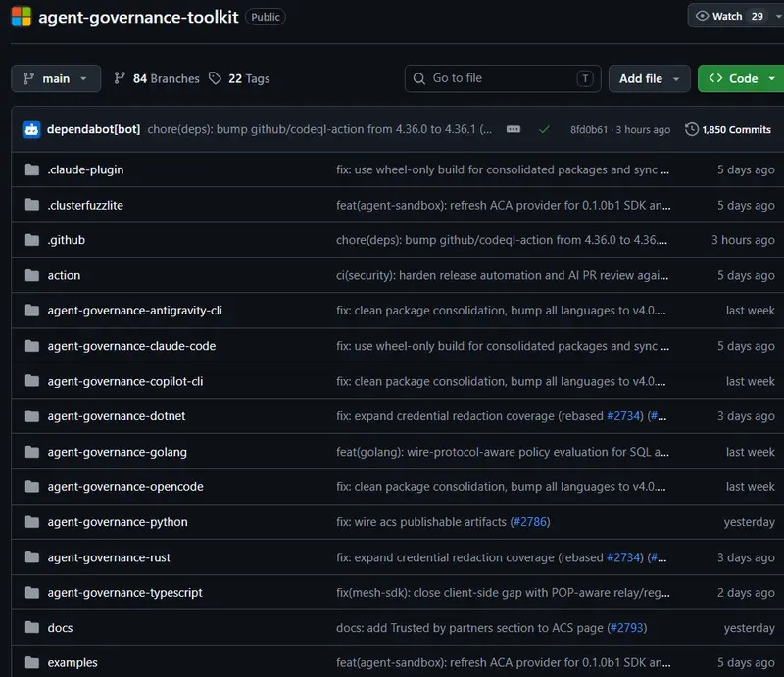Click folder icon for agent-governance-opencode
This screenshot has height=677, width=784.
click(32, 487)
